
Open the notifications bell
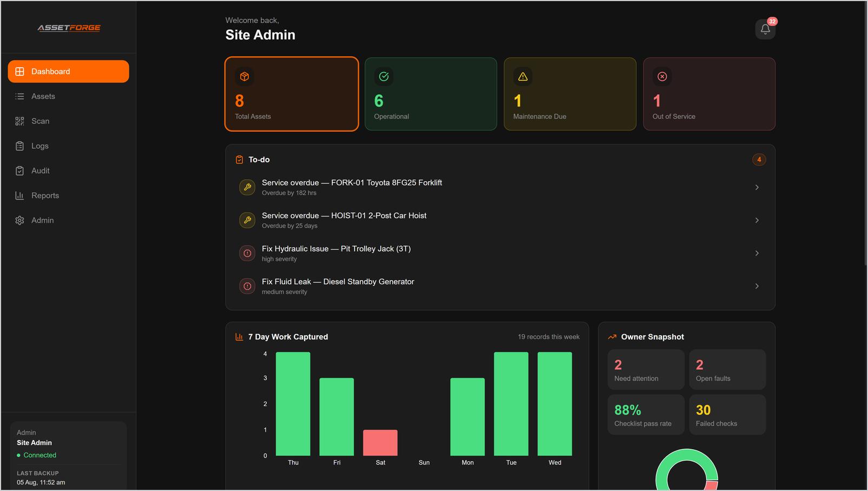765,29
